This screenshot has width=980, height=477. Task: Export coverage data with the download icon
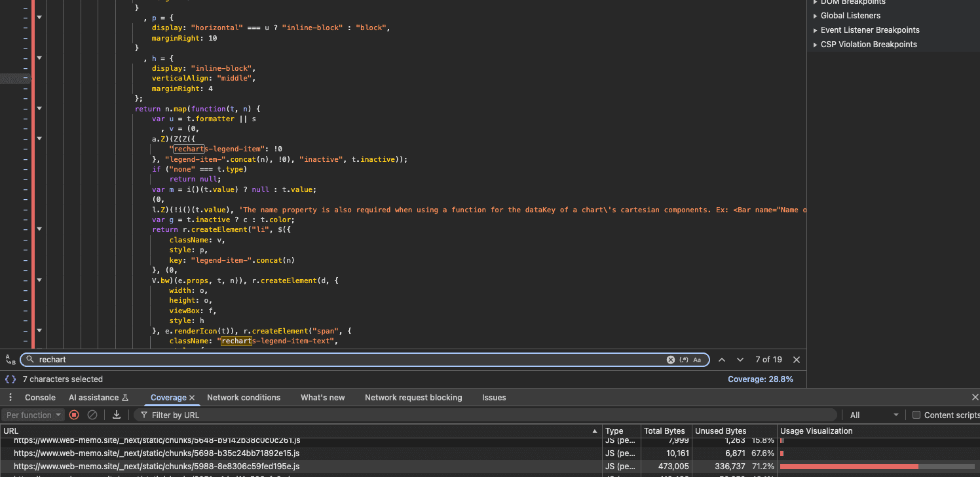pyautogui.click(x=117, y=415)
